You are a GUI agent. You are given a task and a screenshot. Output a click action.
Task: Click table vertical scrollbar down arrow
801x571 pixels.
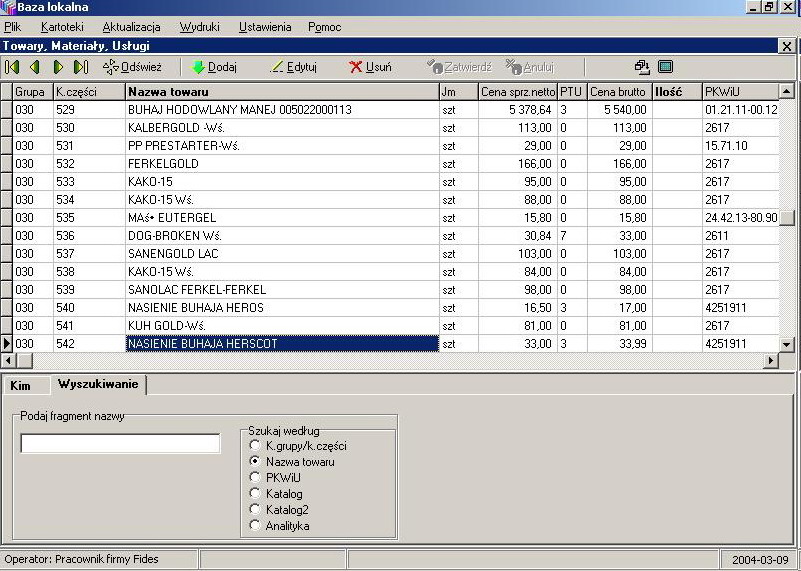[x=787, y=345]
